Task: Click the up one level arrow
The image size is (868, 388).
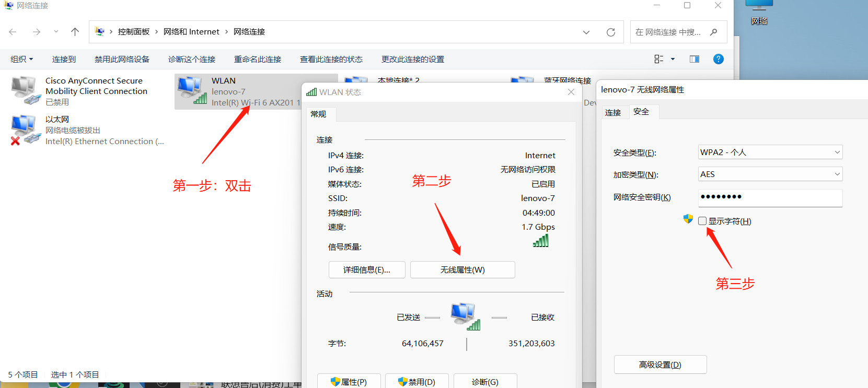Action: (75, 32)
